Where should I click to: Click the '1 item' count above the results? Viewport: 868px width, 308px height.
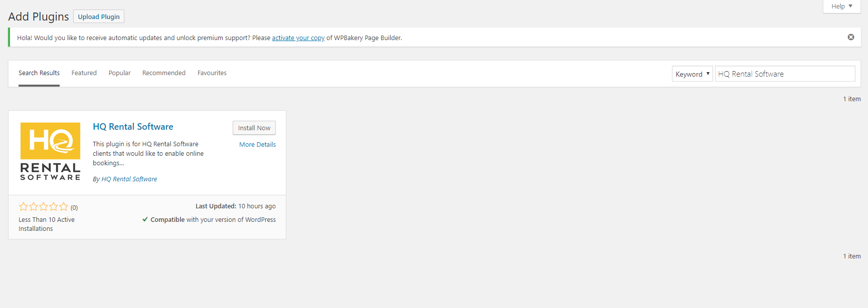pos(851,99)
